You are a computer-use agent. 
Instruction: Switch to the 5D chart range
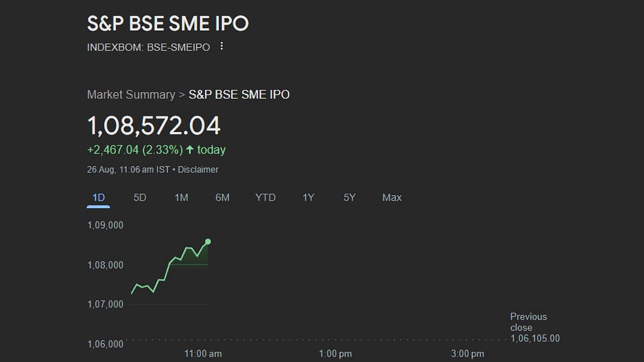140,198
